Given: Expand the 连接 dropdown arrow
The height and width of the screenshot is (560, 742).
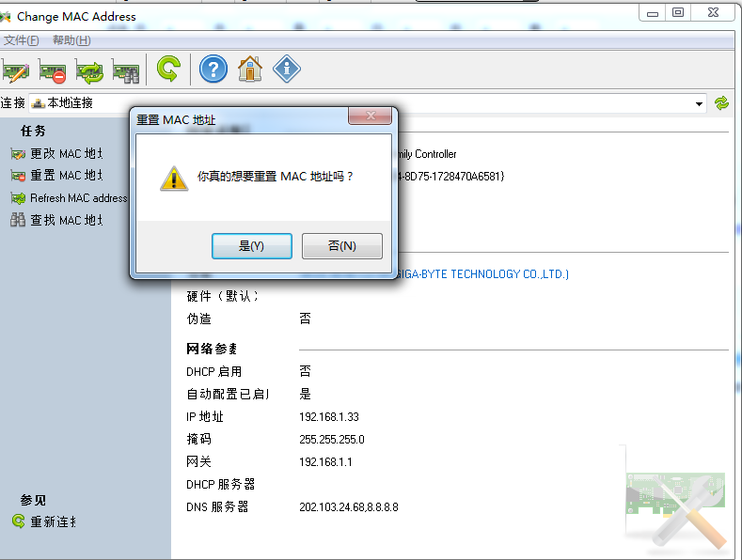Looking at the screenshot, I should point(699,103).
